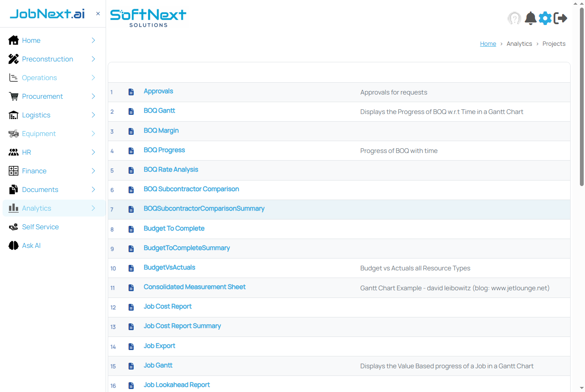Open the Budget To Complete report
The height and width of the screenshot is (392, 585).
[x=174, y=228]
